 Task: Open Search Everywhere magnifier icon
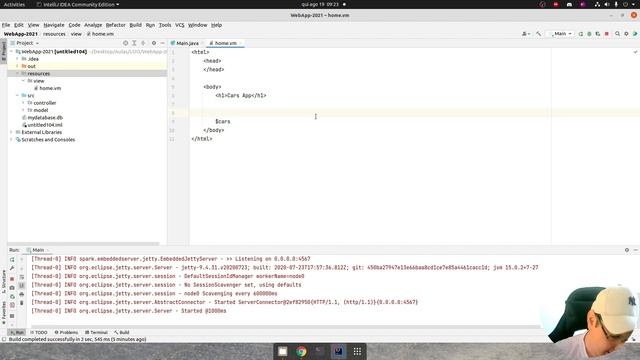click(x=618, y=34)
